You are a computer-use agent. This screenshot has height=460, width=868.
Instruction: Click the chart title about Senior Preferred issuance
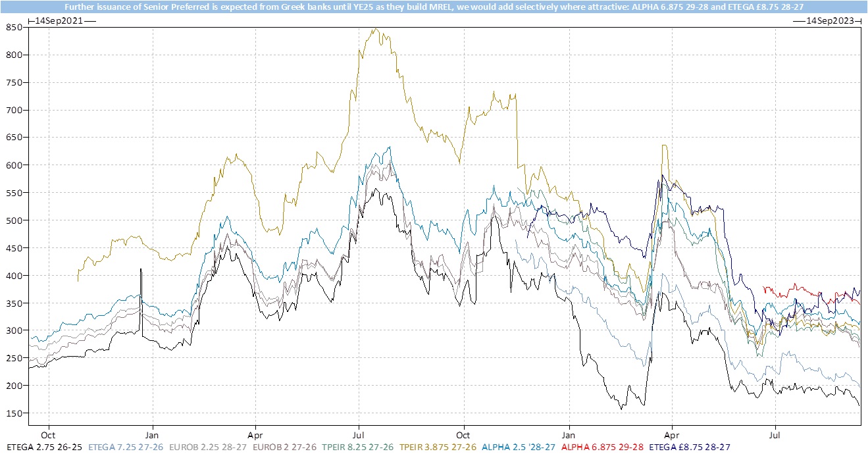tap(434, 7)
